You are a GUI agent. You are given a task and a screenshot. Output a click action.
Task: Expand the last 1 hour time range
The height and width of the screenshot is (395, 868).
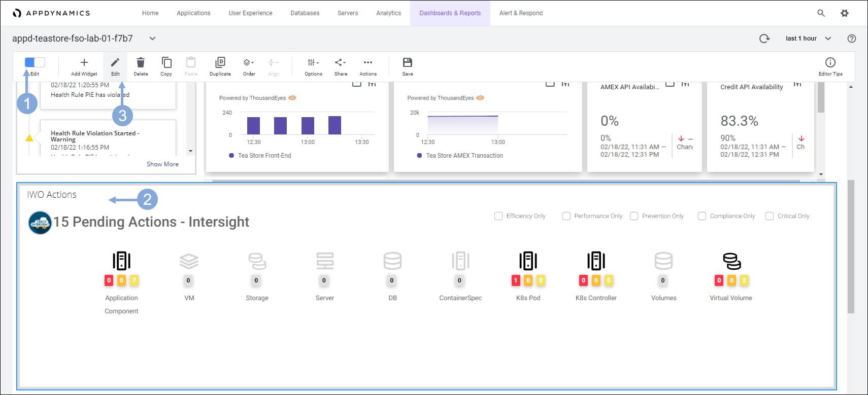[x=808, y=39]
